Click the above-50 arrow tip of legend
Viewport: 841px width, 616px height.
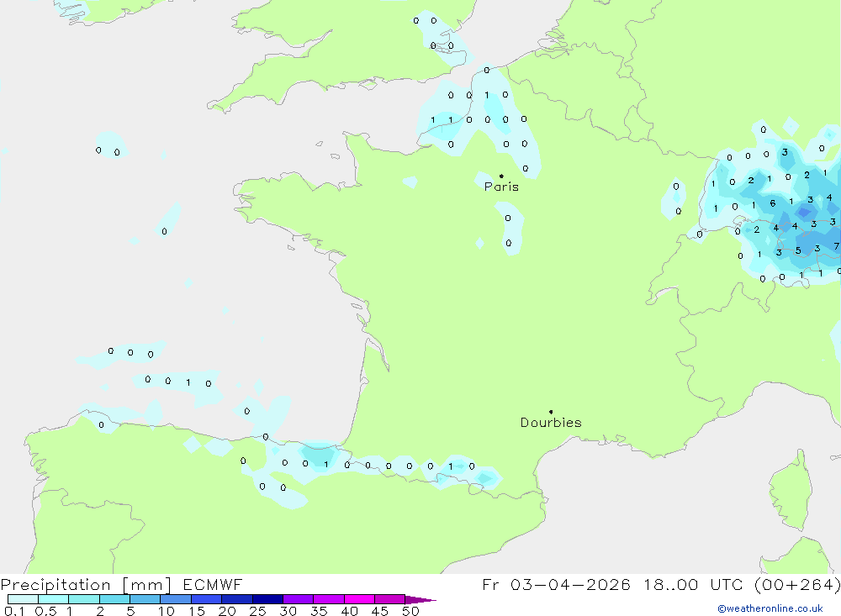click(421, 600)
